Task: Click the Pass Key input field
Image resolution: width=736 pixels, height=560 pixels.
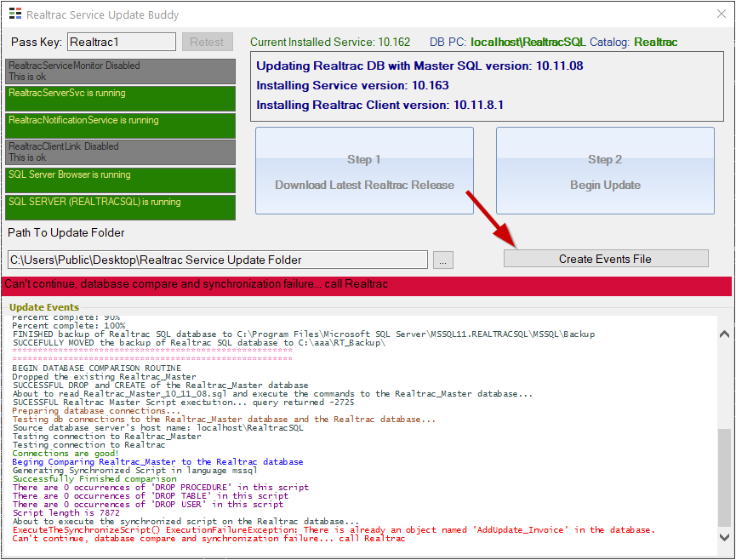Action: [x=122, y=42]
